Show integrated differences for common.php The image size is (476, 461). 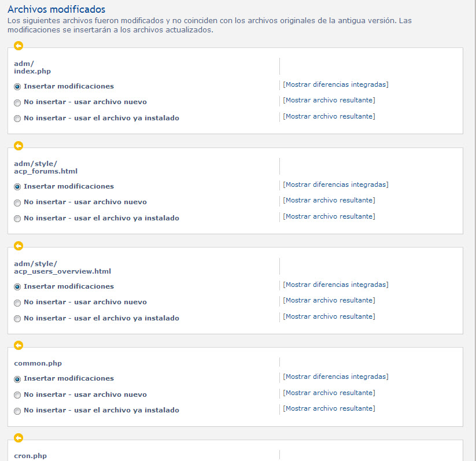coord(335,377)
